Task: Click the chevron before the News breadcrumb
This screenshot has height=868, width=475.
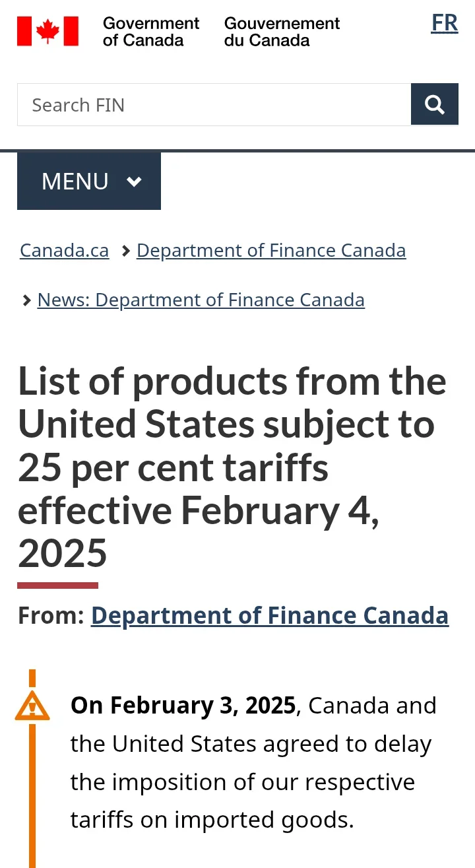Action: pyautogui.click(x=26, y=301)
